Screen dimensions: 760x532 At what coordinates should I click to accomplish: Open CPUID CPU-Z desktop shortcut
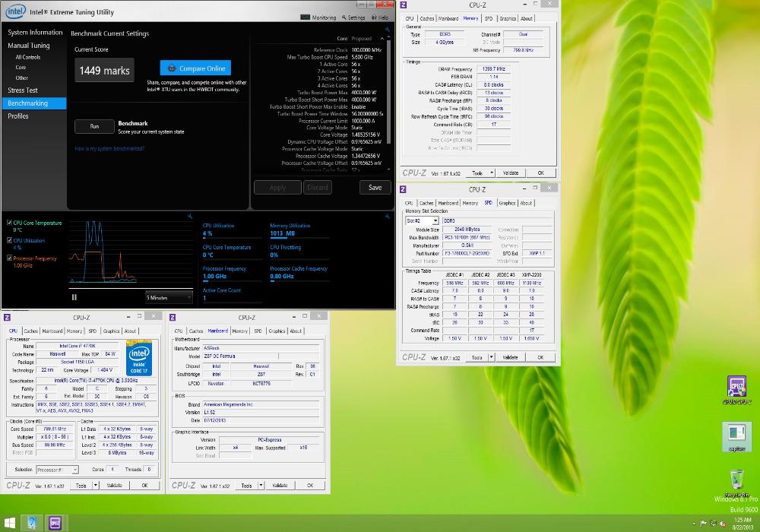tap(736, 390)
